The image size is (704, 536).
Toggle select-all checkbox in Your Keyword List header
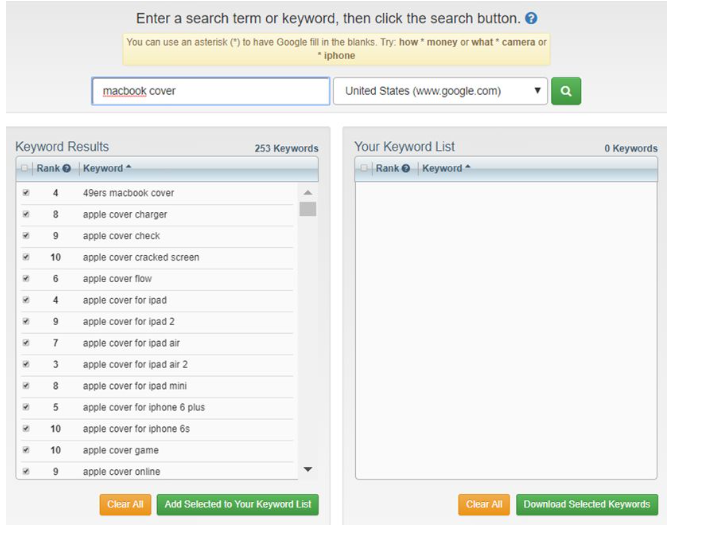click(x=364, y=168)
